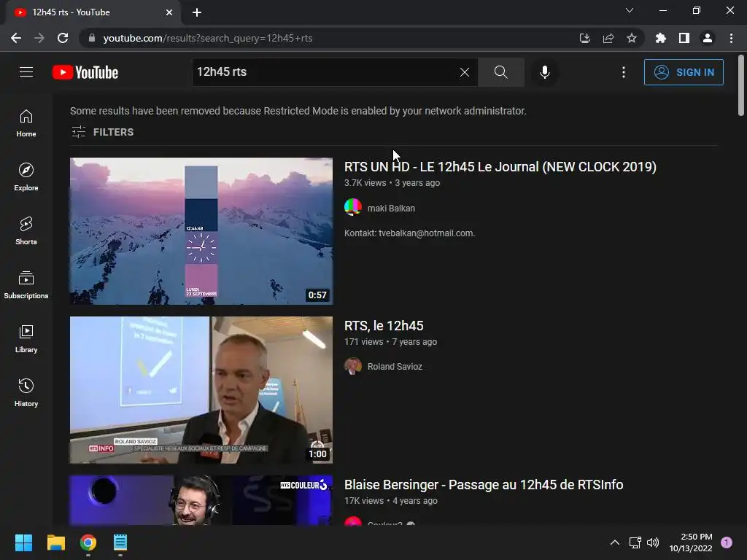Click Roland Savioz channel avatar

click(x=353, y=366)
